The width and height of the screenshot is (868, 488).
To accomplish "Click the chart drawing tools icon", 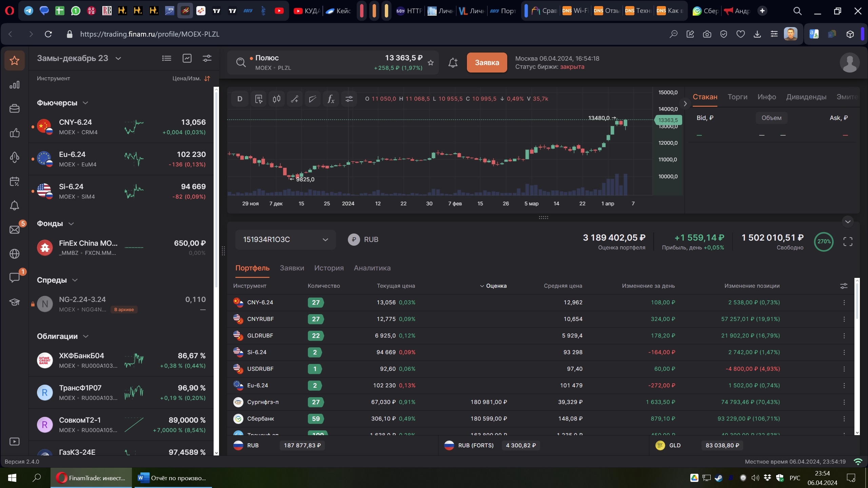I will pyautogui.click(x=294, y=99).
